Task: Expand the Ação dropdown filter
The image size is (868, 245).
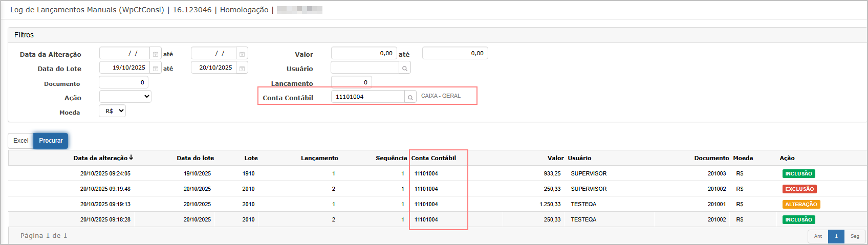Action: 125,97
